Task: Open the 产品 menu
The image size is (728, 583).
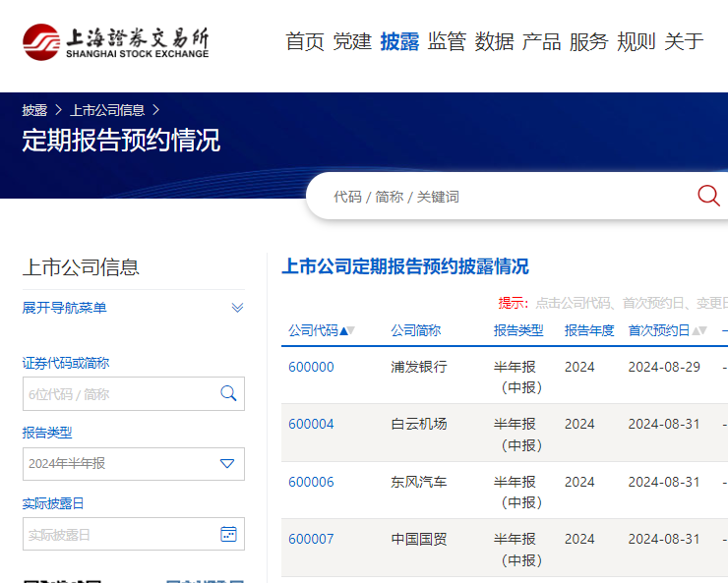Action: [x=541, y=41]
